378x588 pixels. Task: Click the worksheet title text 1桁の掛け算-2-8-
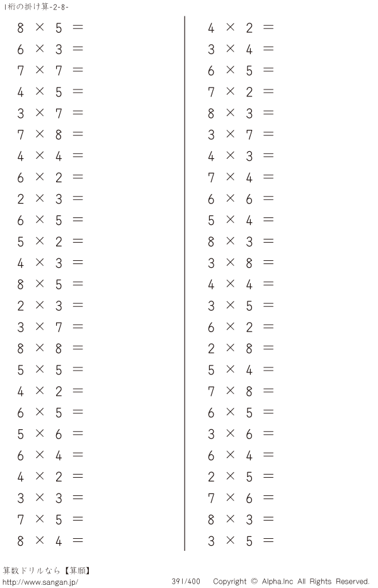tap(36, 7)
